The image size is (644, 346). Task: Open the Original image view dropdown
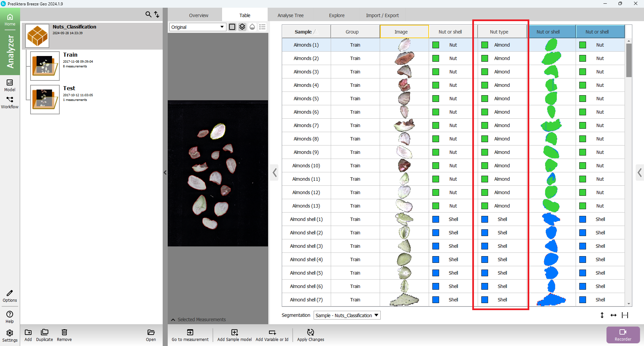pyautogui.click(x=198, y=27)
